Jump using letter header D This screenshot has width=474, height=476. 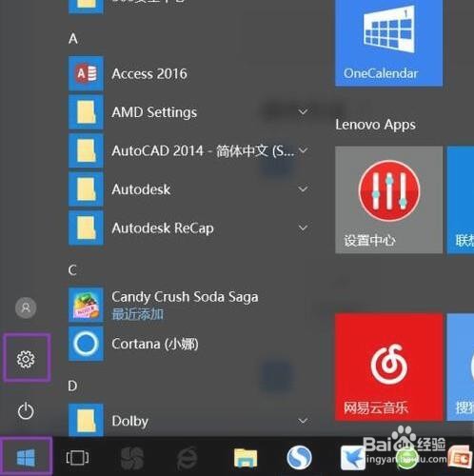coord(72,386)
